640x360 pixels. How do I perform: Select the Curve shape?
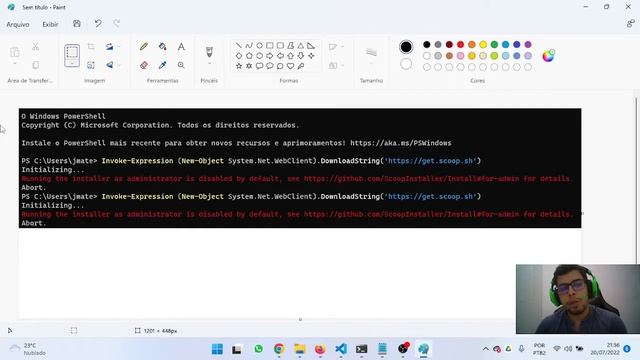pos(249,45)
